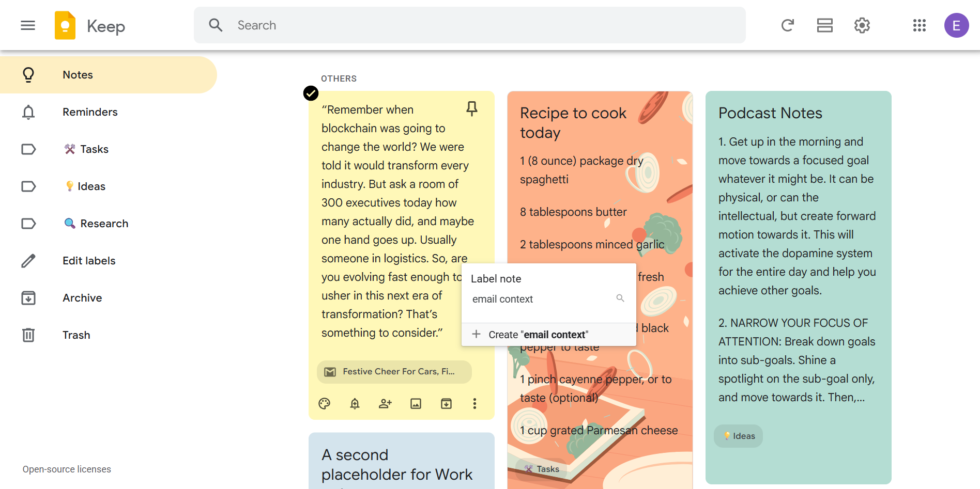Click the Add image icon

click(x=416, y=404)
